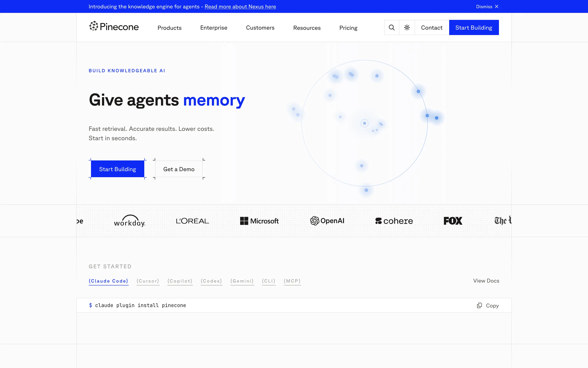Open the View Docs link
This screenshot has width=588, height=368.
coord(486,281)
